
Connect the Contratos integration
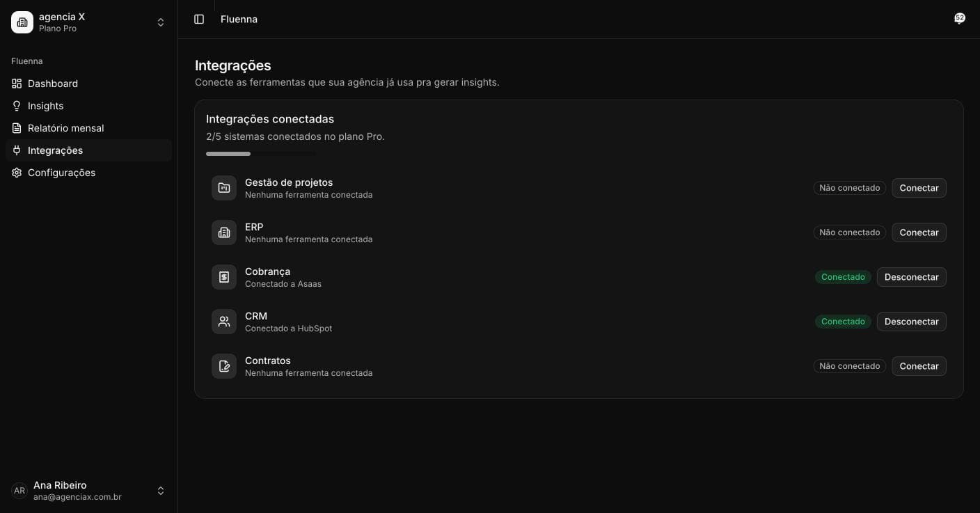tap(919, 366)
